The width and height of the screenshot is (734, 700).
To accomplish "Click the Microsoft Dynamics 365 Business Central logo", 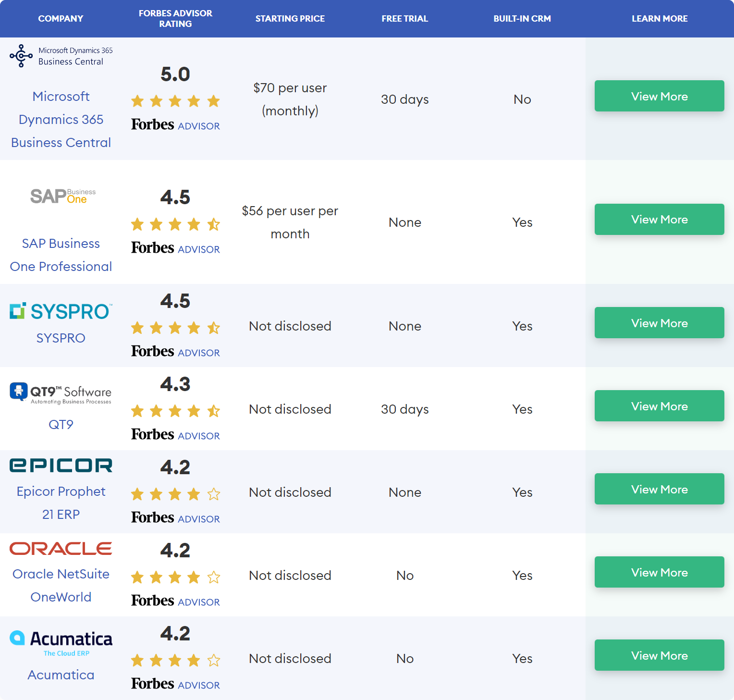I will coord(61,56).
